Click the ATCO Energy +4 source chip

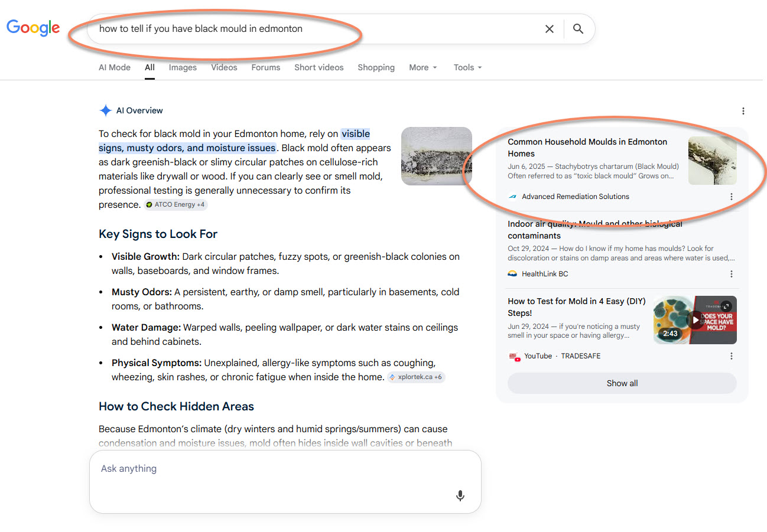[x=175, y=205]
